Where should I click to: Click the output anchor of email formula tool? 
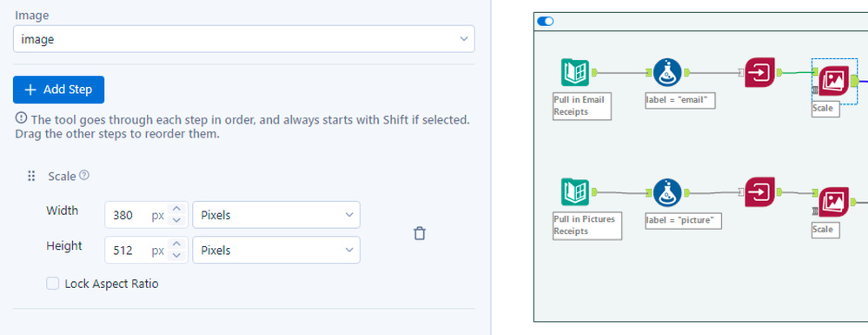(686, 72)
